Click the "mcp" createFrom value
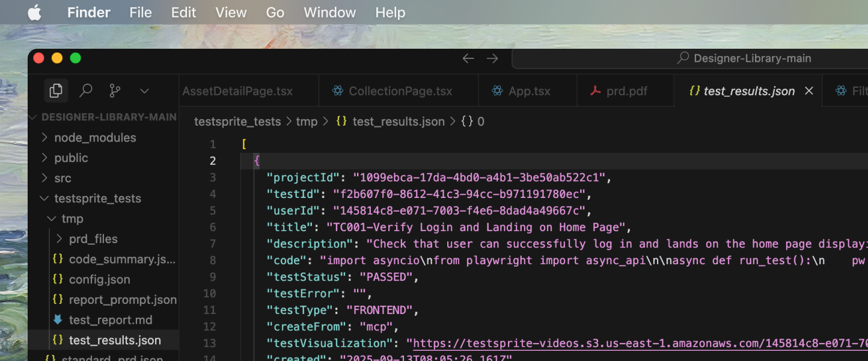 [x=376, y=327]
